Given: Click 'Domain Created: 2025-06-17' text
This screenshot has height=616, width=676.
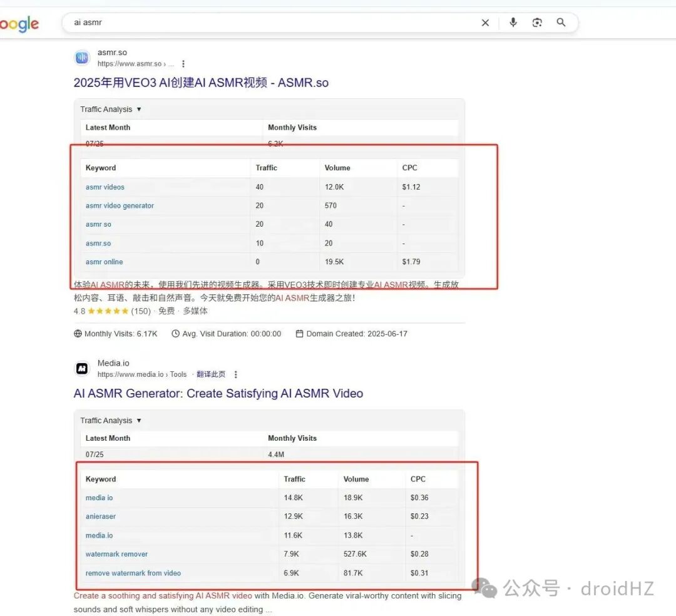Looking at the screenshot, I should [x=357, y=334].
